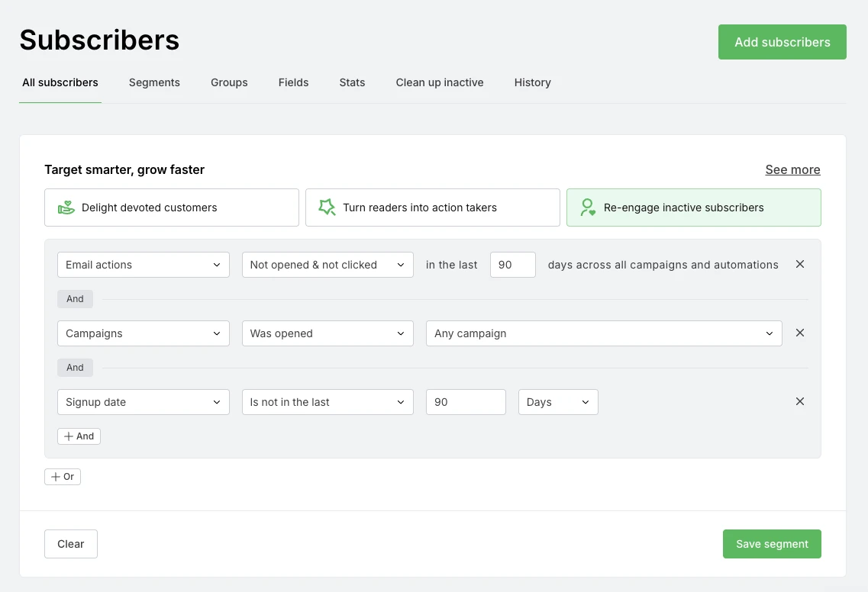Click the See more link

792,170
